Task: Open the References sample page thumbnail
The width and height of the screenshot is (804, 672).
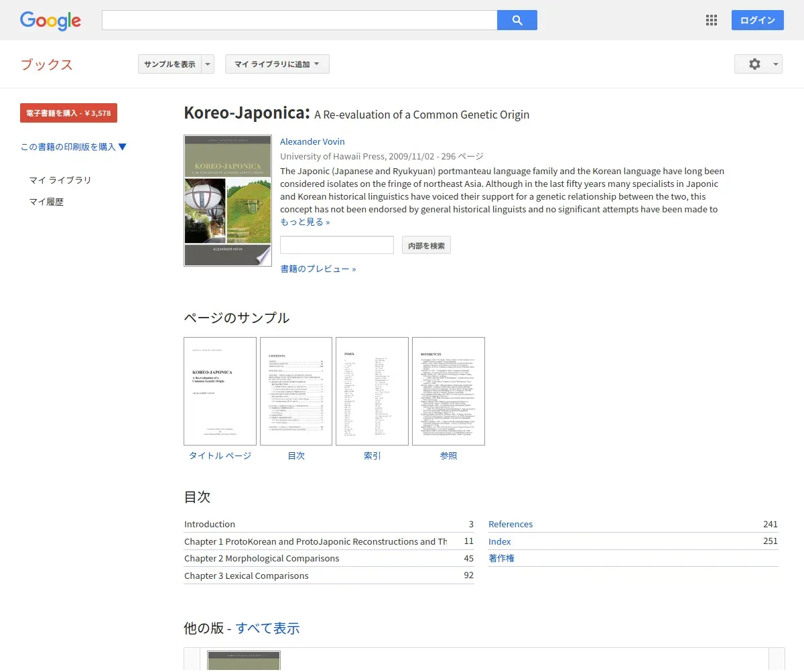Action: 448,391
